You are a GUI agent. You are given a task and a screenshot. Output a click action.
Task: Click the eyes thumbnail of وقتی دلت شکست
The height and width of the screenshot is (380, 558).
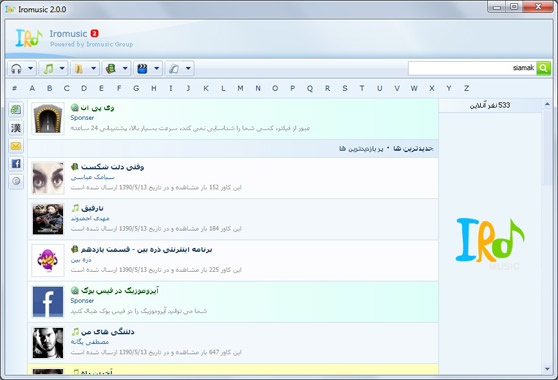tap(48, 178)
